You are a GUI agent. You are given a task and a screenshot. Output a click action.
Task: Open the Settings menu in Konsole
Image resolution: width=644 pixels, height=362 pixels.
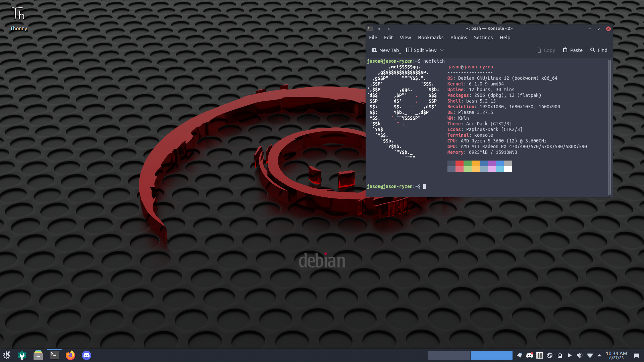tap(483, 38)
